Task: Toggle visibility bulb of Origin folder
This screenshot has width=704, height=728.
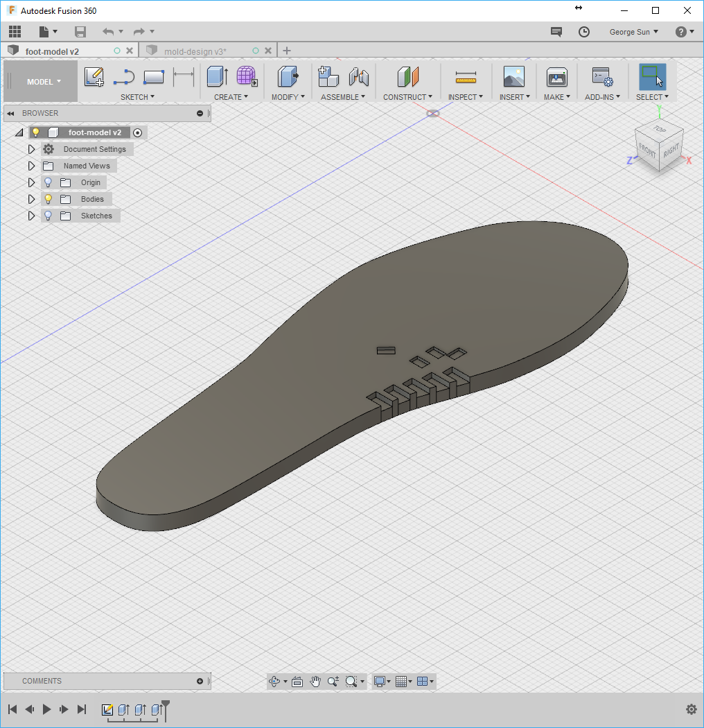Action: pos(48,182)
